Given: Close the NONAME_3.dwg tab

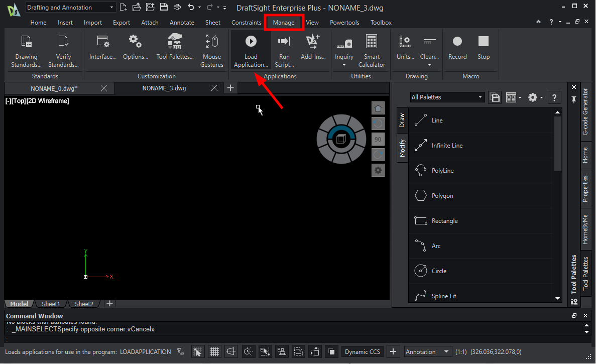Looking at the screenshot, I should point(214,88).
